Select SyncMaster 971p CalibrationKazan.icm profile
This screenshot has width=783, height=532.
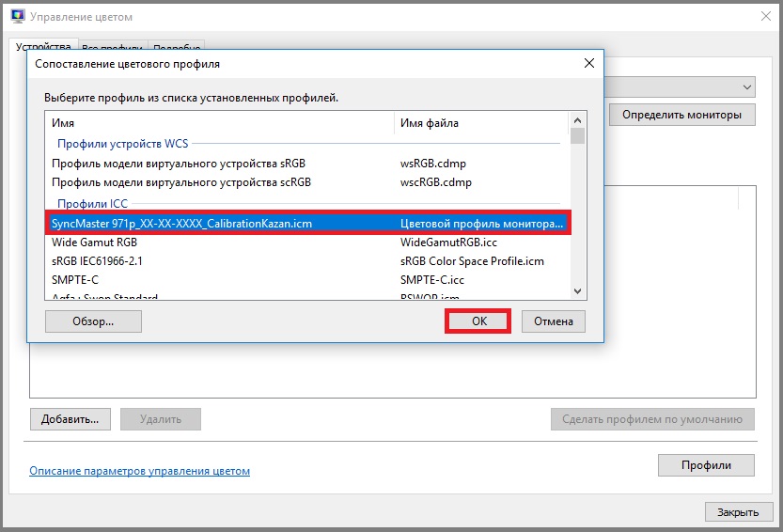308,223
